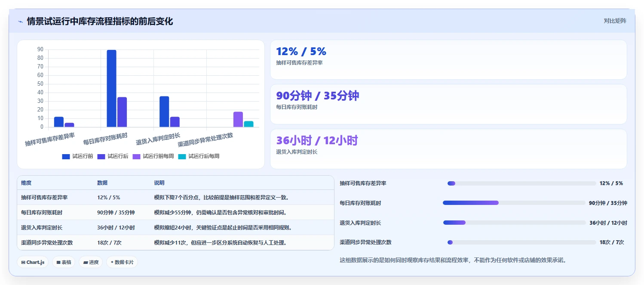Click the chart x-axis label 每日库存对账耗时
Image resolution: width=644 pixels, height=285 pixels.
click(x=105, y=139)
